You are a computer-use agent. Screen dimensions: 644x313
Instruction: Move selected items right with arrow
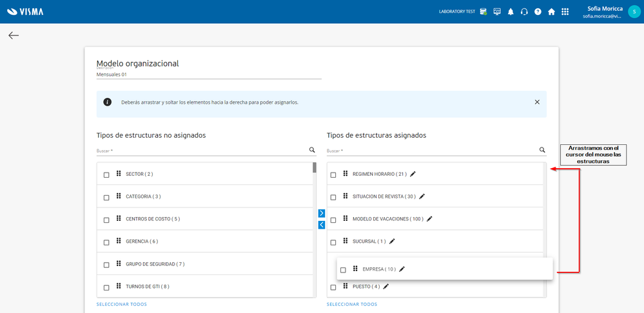(322, 213)
